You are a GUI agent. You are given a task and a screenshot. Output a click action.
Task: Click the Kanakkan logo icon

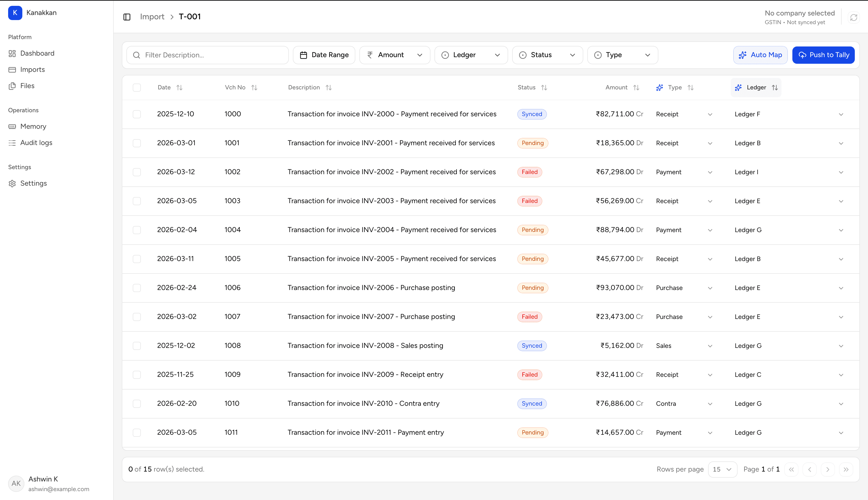point(15,13)
